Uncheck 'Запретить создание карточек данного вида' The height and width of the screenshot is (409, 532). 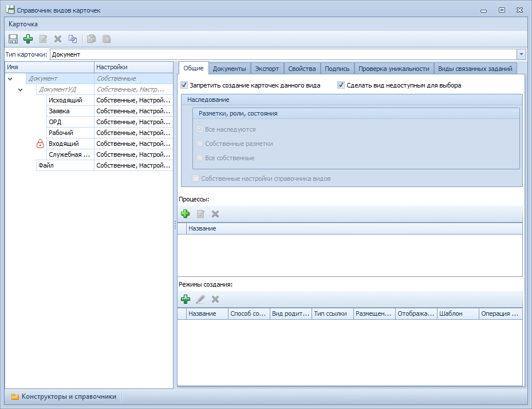point(184,85)
